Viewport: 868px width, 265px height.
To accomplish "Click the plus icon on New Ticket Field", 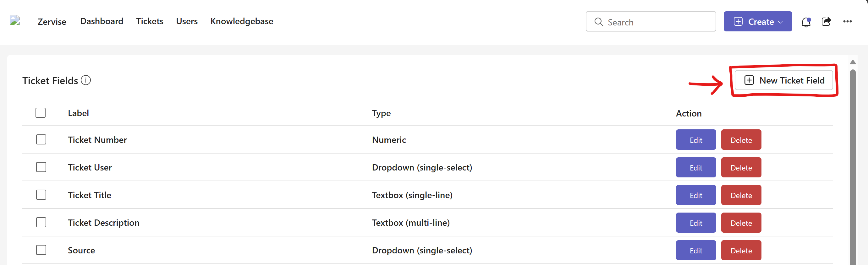I will click(749, 80).
